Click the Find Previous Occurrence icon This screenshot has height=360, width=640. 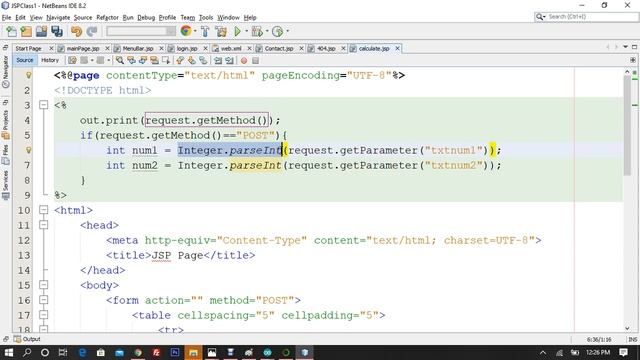[131, 60]
